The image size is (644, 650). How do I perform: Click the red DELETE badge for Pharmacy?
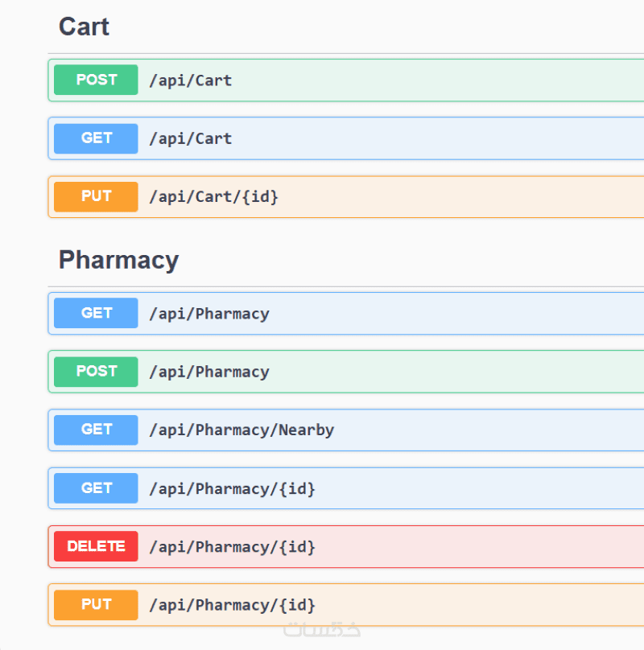point(96,546)
